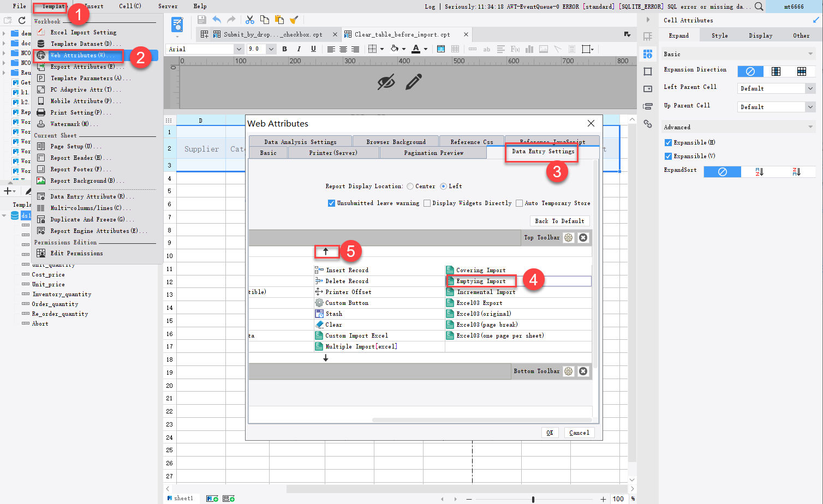Toggle Italic formatting
823x504 pixels.
tap(299, 49)
